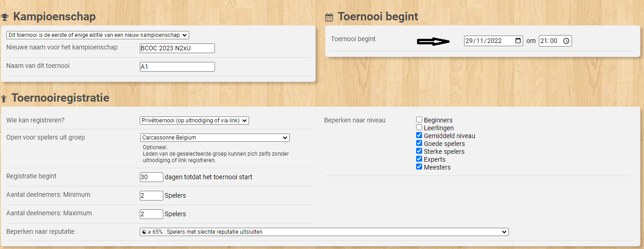
Task: Open the championship edition type dropdown
Action: point(98,35)
